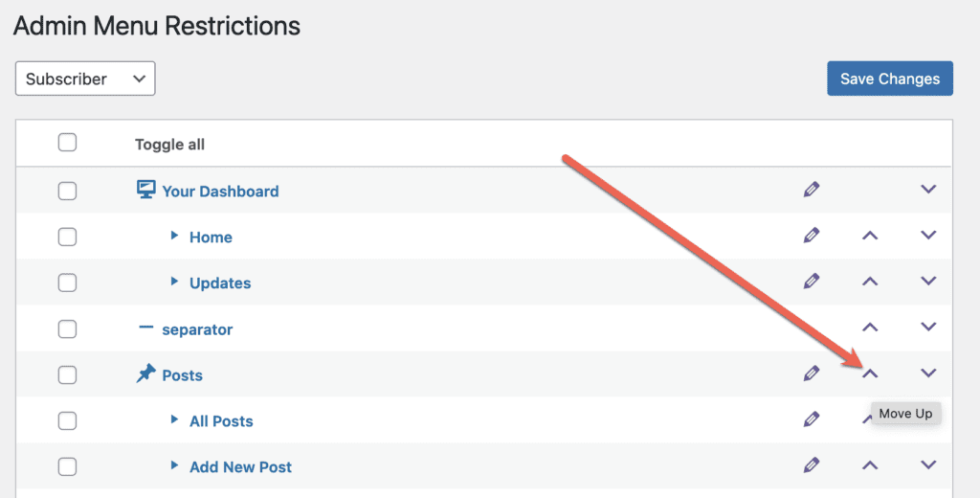Image resolution: width=980 pixels, height=498 pixels.
Task: Move the Posts menu item up
Action: pos(870,373)
